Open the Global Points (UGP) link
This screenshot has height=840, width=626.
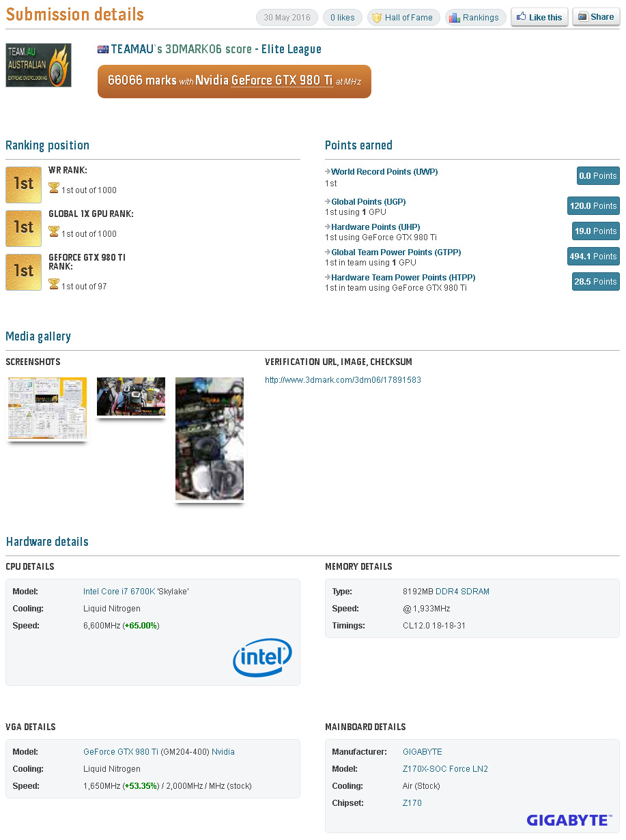point(369,202)
